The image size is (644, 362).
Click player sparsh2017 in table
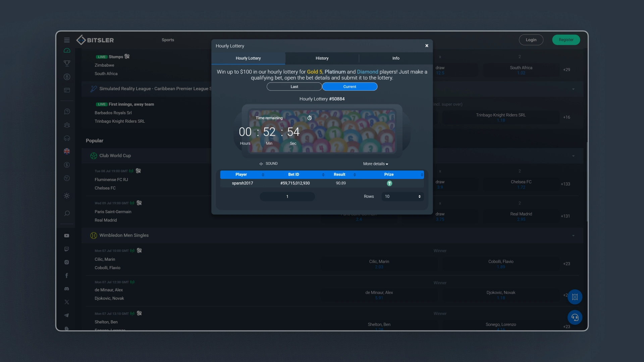(243, 183)
